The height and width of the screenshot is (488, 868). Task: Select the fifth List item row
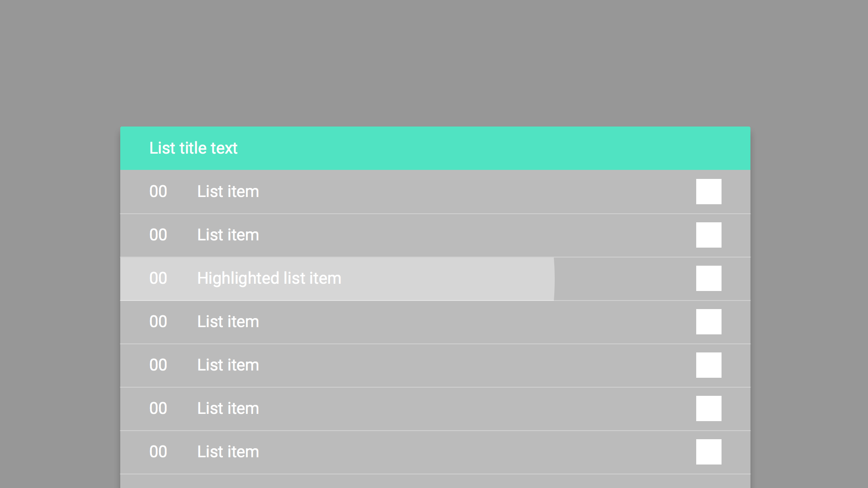pyautogui.click(x=227, y=365)
